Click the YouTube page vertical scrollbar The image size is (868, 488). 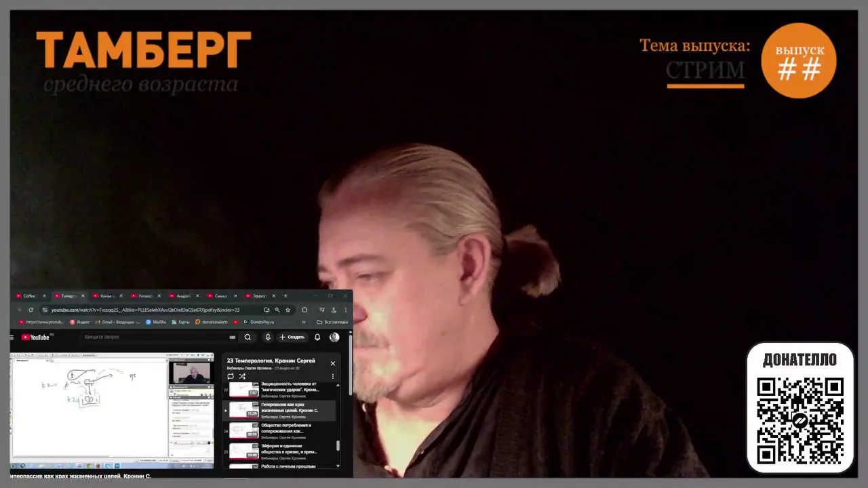tap(351, 365)
